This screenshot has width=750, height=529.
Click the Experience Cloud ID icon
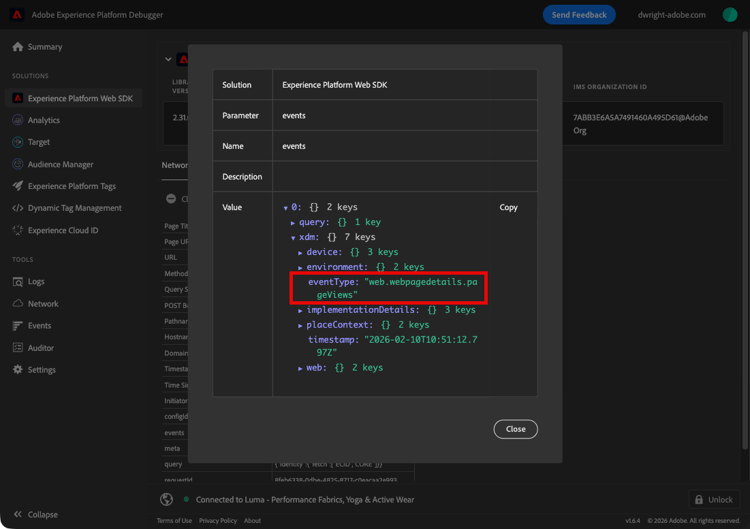point(18,230)
